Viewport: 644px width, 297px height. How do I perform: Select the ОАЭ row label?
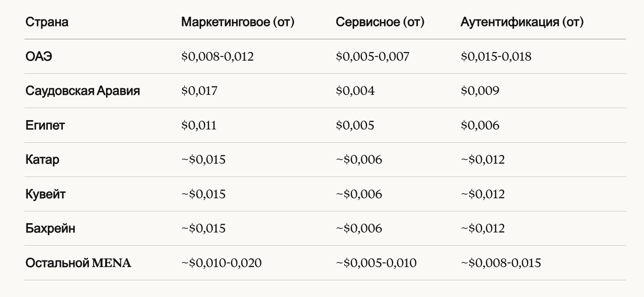point(39,57)
